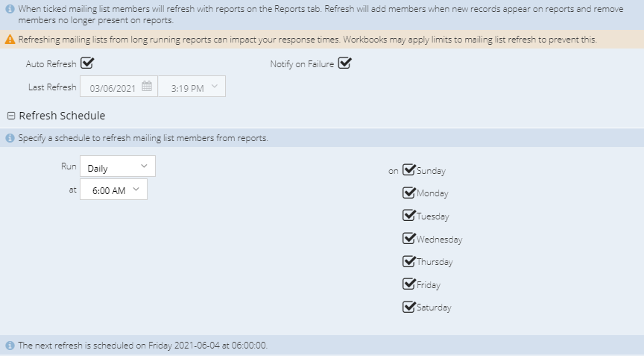Viewport: 644px width, 356px height.
Task: Untick the Friday checkbox
Action: click(x=409, y=284)
